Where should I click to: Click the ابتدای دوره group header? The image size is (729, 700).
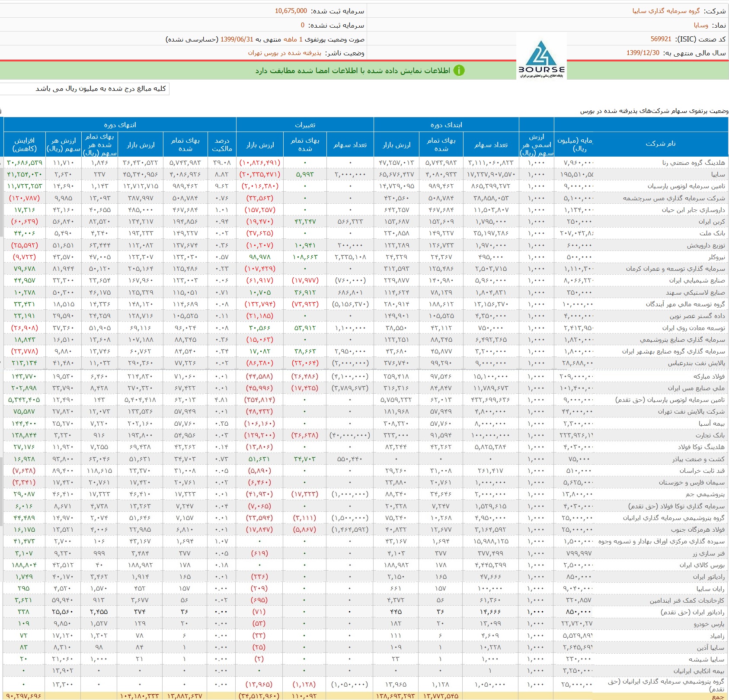click(446, 125)
